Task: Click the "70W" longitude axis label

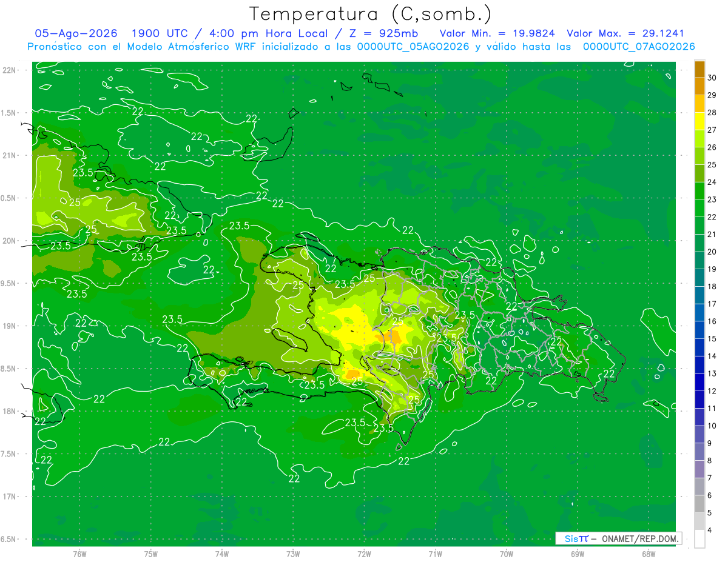Action: coord(507,554)
